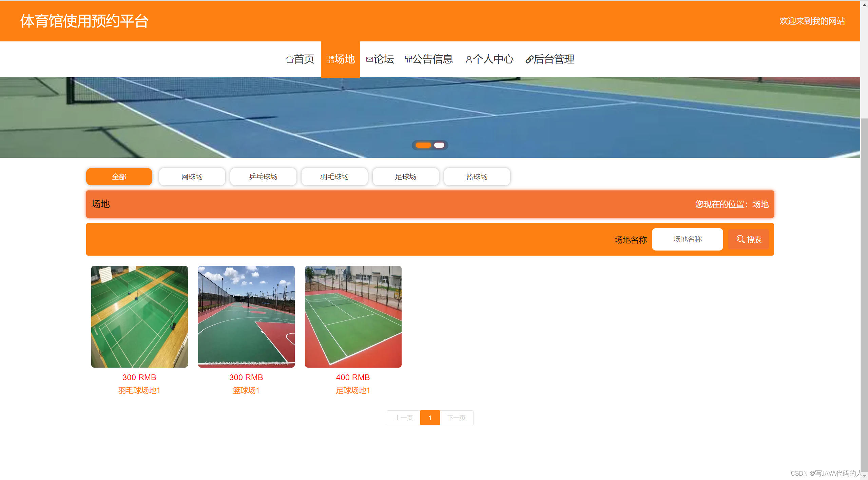
Task: Select the 全部 category filter
Action: point(119,177)
